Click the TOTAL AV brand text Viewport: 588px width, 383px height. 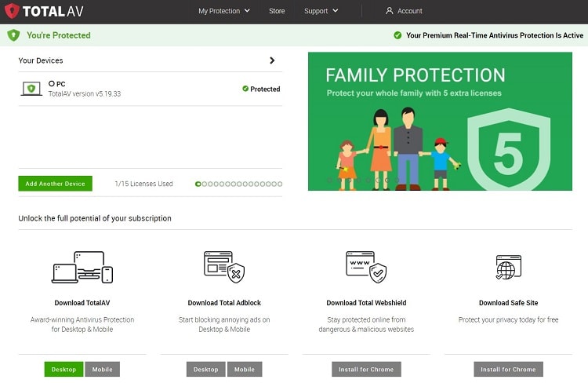tap(53, 11)
